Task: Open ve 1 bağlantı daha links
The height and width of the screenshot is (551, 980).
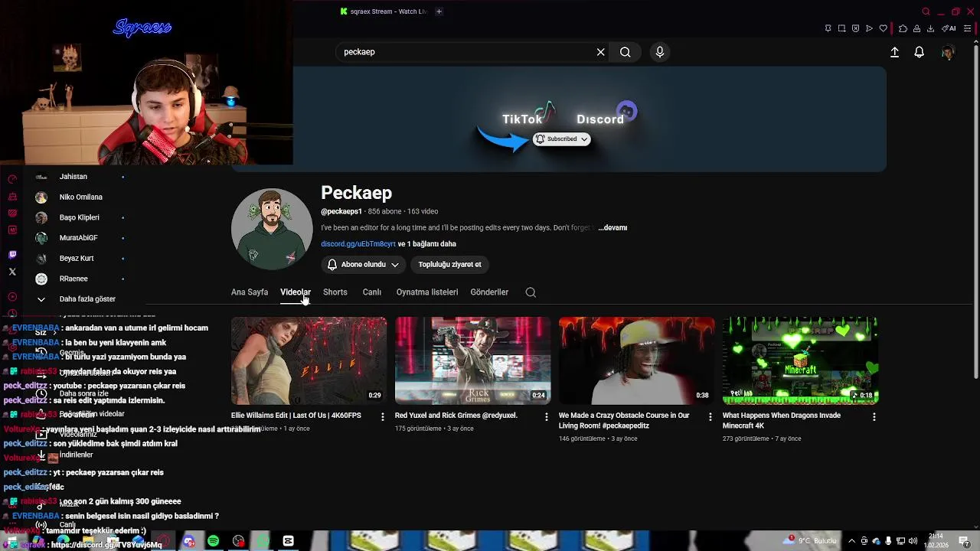Action: click(427, 244)
